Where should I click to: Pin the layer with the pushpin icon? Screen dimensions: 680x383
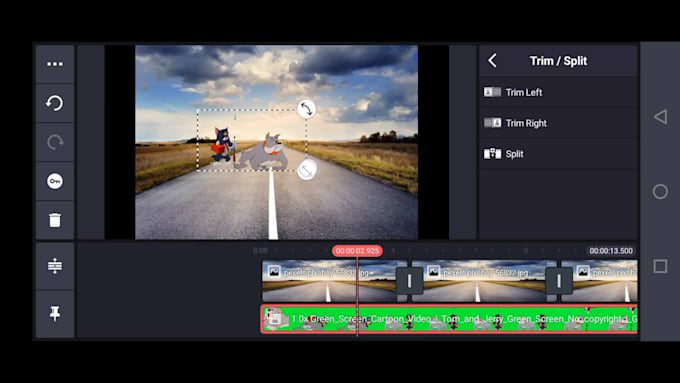click(55, 313)
